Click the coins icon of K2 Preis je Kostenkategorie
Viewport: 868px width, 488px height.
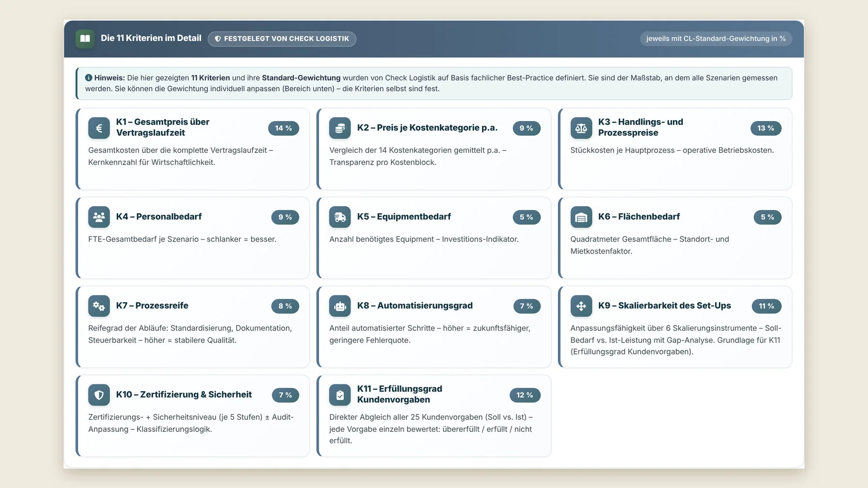click(340, 128)
